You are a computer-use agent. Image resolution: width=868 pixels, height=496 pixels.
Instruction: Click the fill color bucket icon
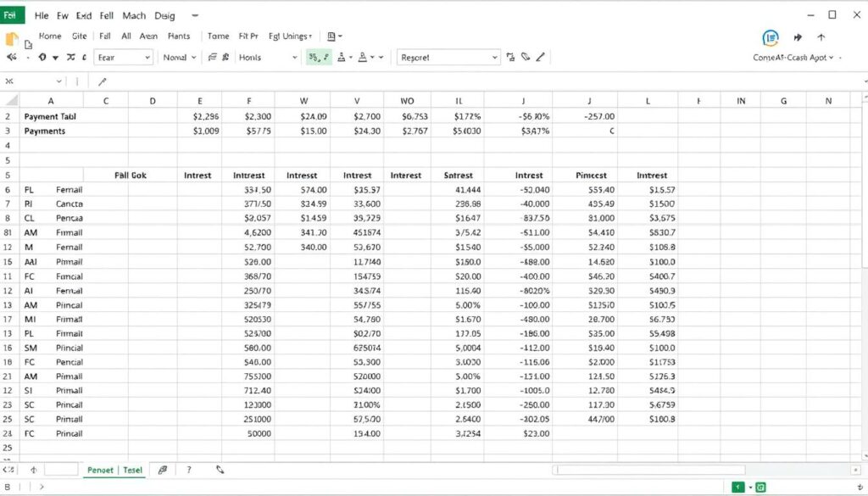coord(342,57)
